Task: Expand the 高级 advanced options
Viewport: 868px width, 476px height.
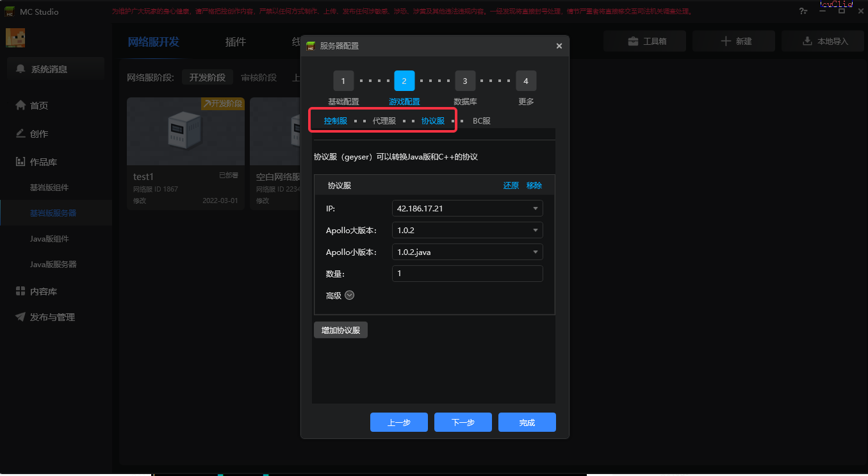Action: (349, 295)
